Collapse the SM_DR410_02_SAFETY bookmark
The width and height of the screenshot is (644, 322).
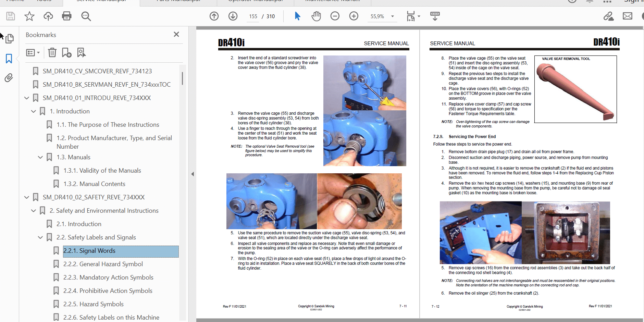27,197
